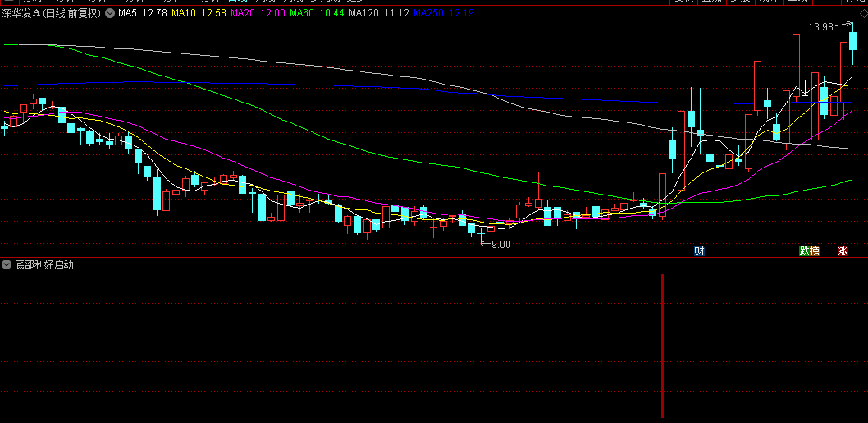Click the 9.00 low price annotation
The image size is (868, 423).
[501, 245]
